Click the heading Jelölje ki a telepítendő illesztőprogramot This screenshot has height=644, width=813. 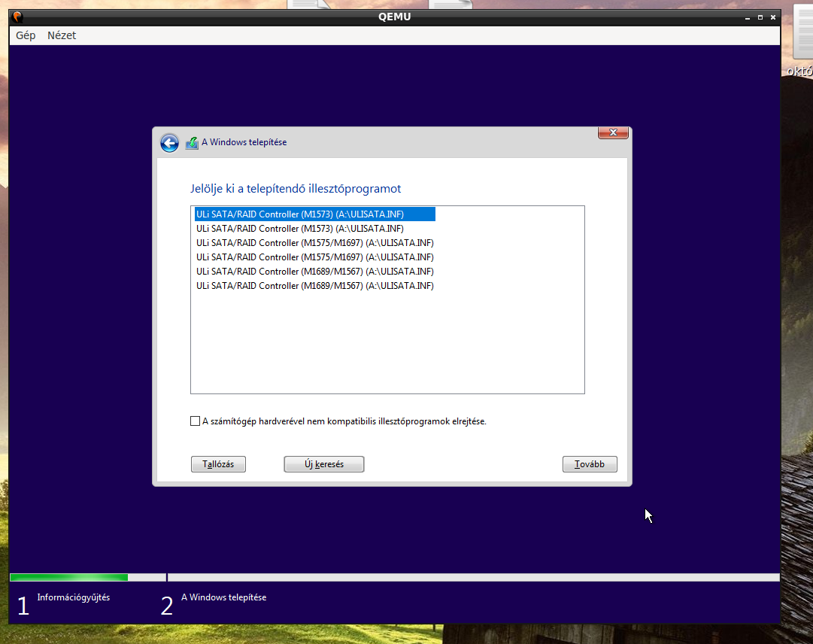pos(296,189)
